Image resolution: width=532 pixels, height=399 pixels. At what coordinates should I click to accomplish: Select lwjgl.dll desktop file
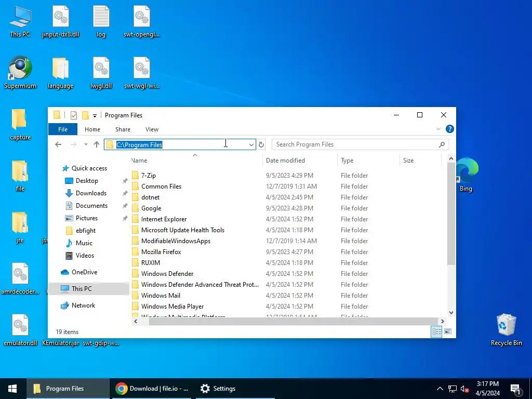tap(101, 73)
